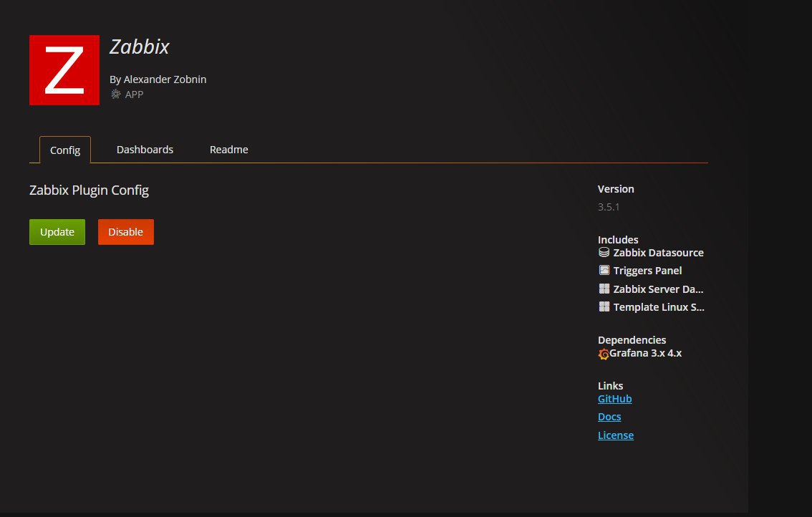Click the red Disable button
This screenshot has height=517, width=812.
(126, 231)
